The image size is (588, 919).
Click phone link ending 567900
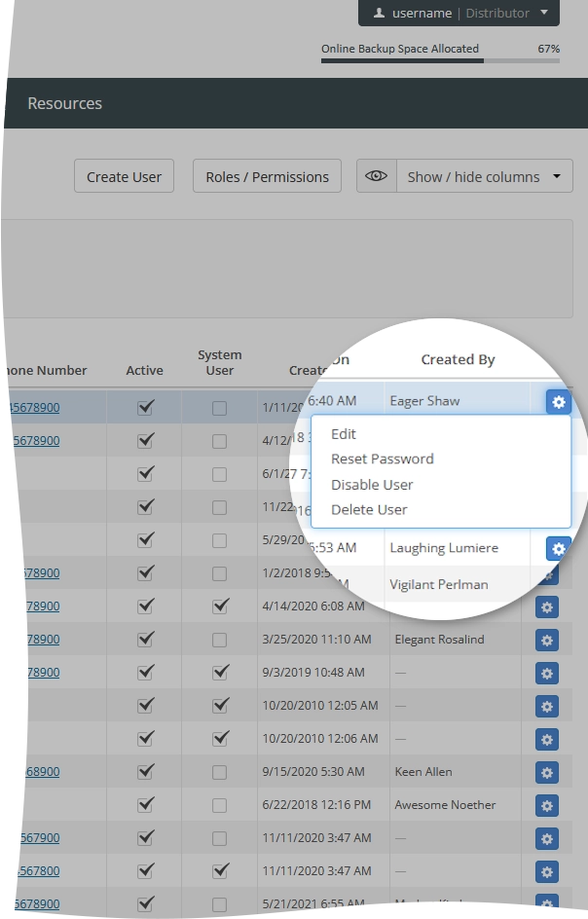40,838
